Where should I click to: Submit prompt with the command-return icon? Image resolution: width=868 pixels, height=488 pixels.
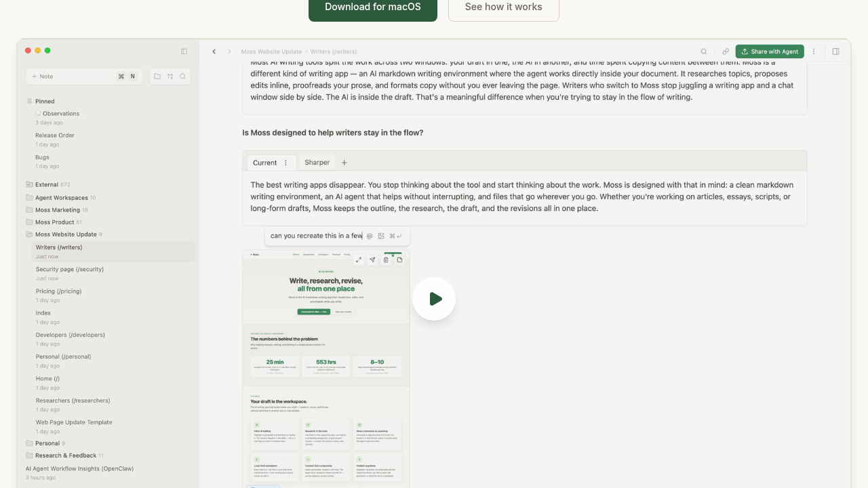[x=396, y=236]
